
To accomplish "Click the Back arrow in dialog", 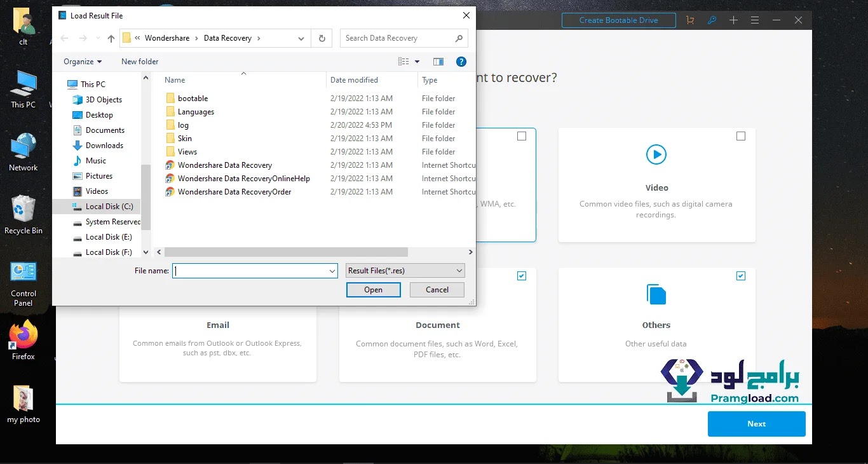I will coord(64,38).
